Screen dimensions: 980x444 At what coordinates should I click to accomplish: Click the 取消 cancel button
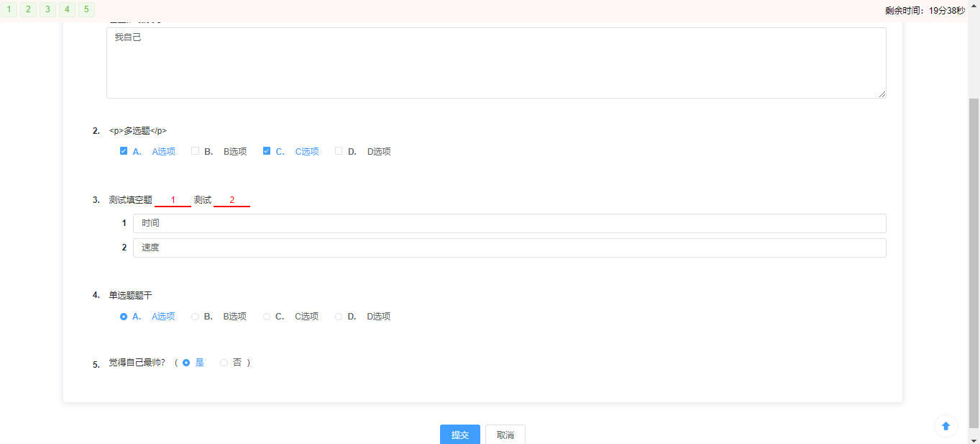(505, 435)
